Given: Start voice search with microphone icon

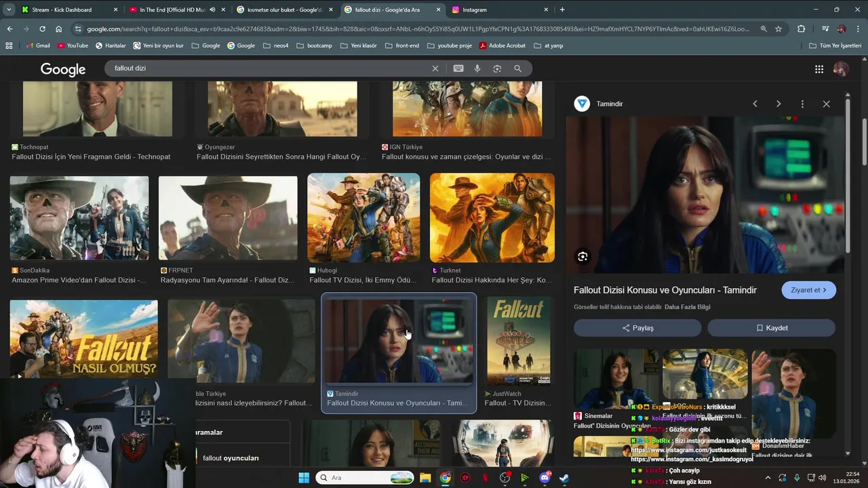Looking at the screenshot, I should point(477,68).
